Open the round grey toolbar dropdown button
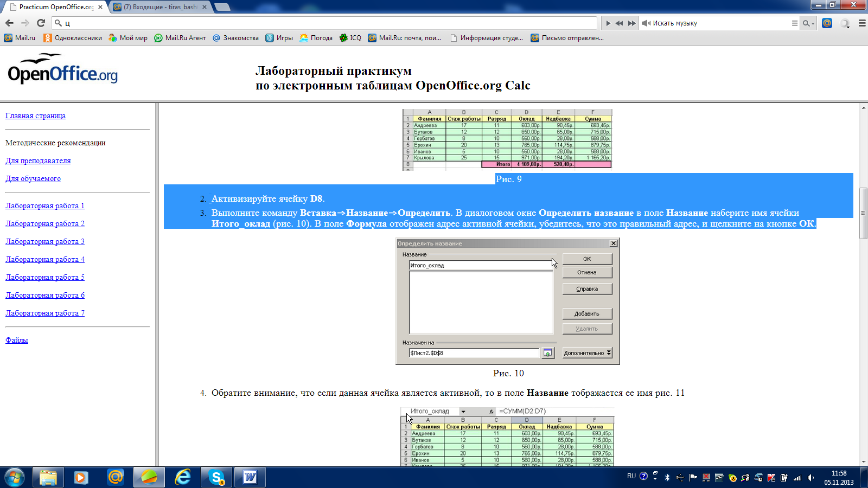The height and width of the screenshot is (488, 868). [x=845, y=23]
